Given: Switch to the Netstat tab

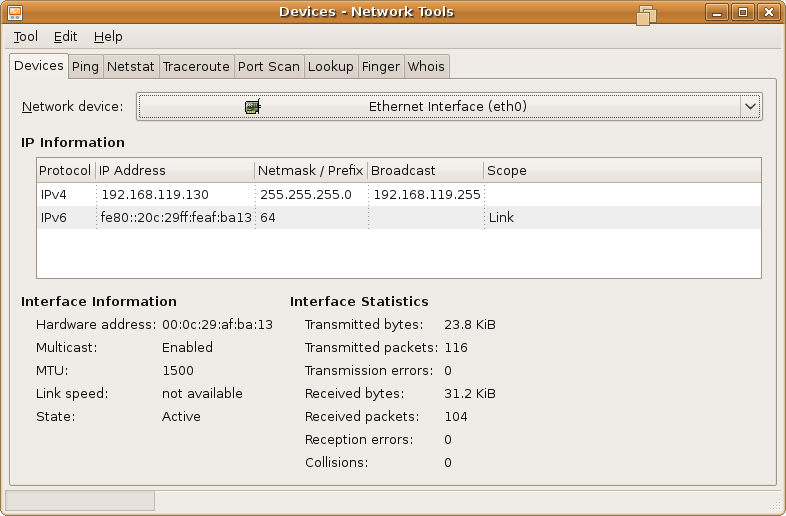Looking at the screenshot, I should [x=131, y=67].
